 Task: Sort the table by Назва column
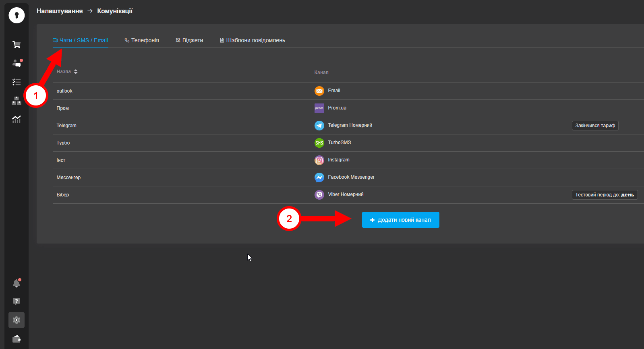click(x=67, y=72)
